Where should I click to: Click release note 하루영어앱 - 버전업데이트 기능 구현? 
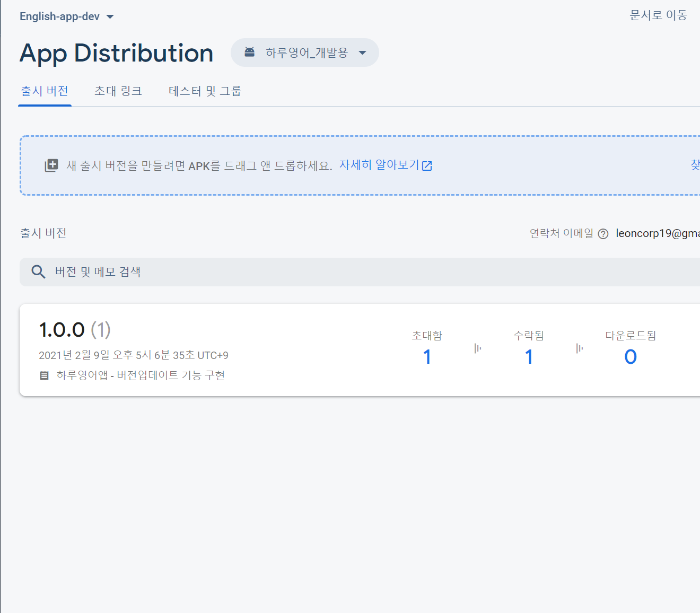pyautogui.click(x=141, y=375)
